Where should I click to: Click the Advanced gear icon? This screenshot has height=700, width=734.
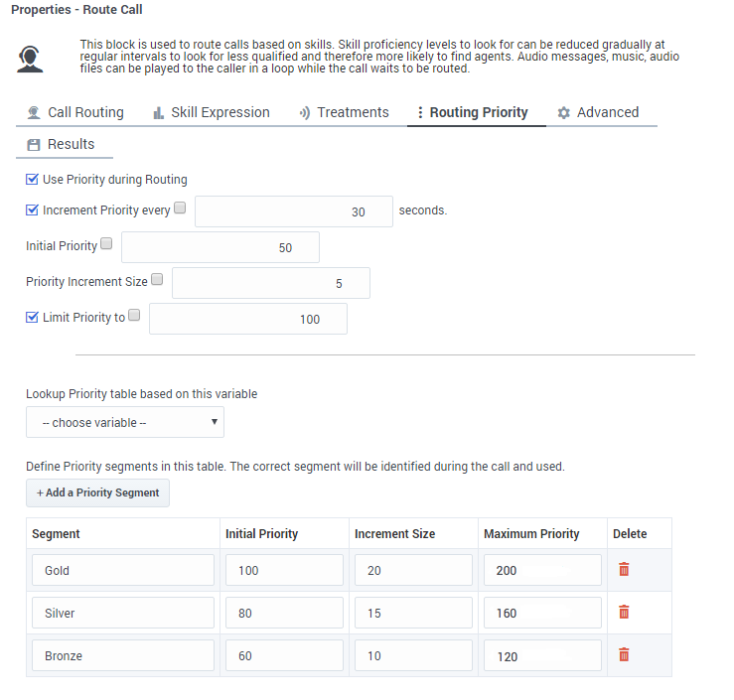tap(564, 113)
